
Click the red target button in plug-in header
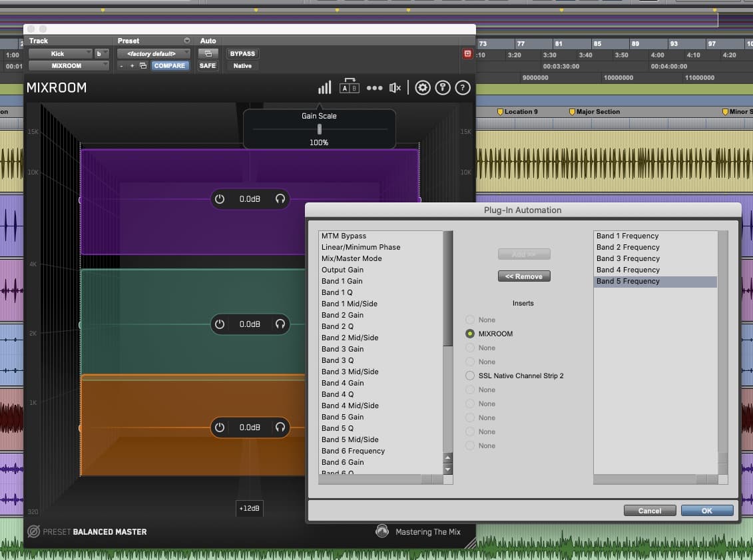coord(467,53)
